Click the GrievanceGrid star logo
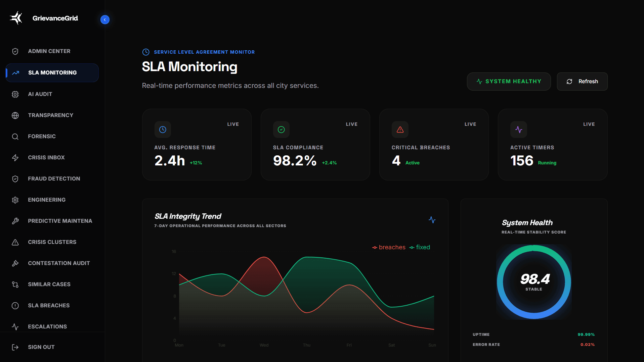This screenshot has width=644, height=362. [16, 18]
